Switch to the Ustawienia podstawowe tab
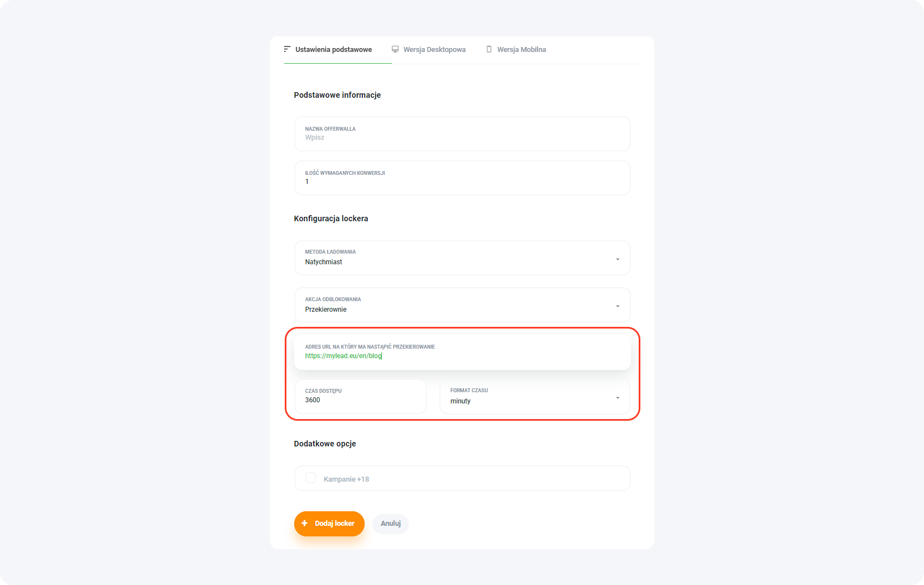924x585 pixels. point(333,50)
